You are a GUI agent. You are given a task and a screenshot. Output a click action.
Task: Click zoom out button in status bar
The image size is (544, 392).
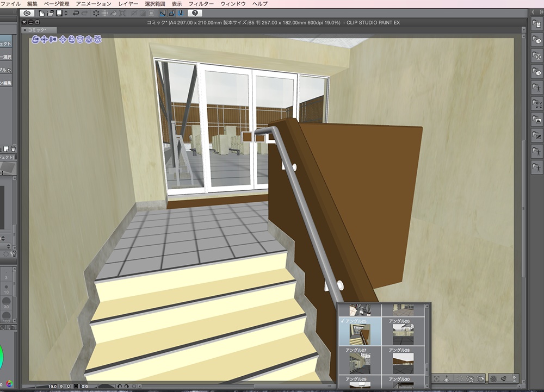[61, 386]
